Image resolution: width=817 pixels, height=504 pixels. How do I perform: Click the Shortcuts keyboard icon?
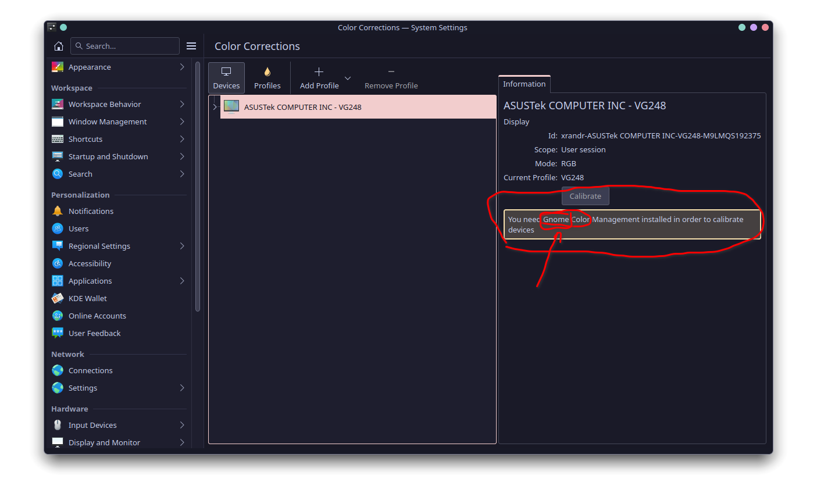[x=58, y=139]
